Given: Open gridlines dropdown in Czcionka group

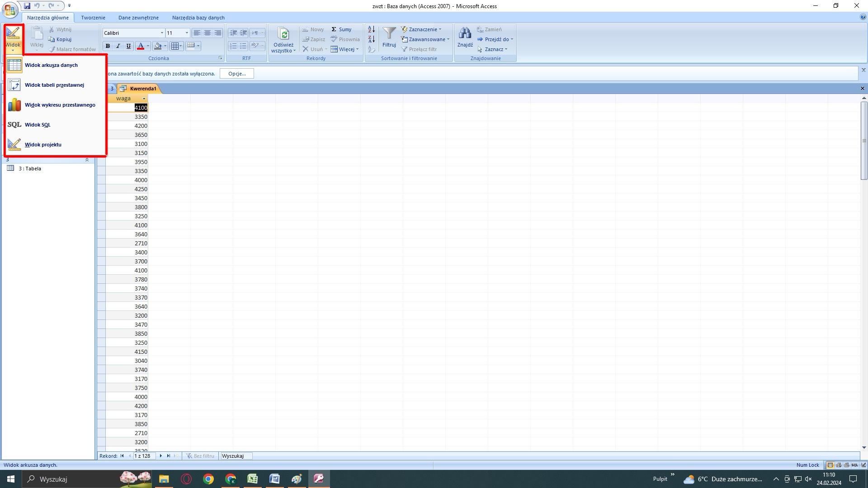Looking at the screenshot, I should pyautogui.click(x=176, y=46).
